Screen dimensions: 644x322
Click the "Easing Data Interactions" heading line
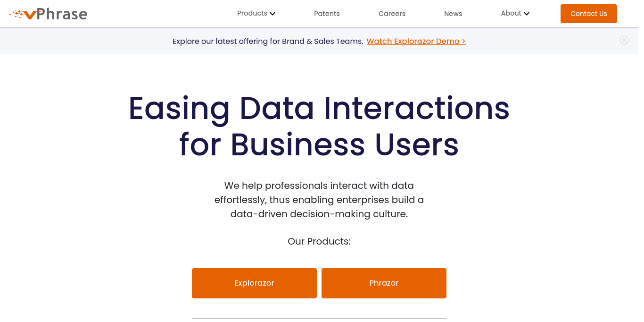(319, 108)
